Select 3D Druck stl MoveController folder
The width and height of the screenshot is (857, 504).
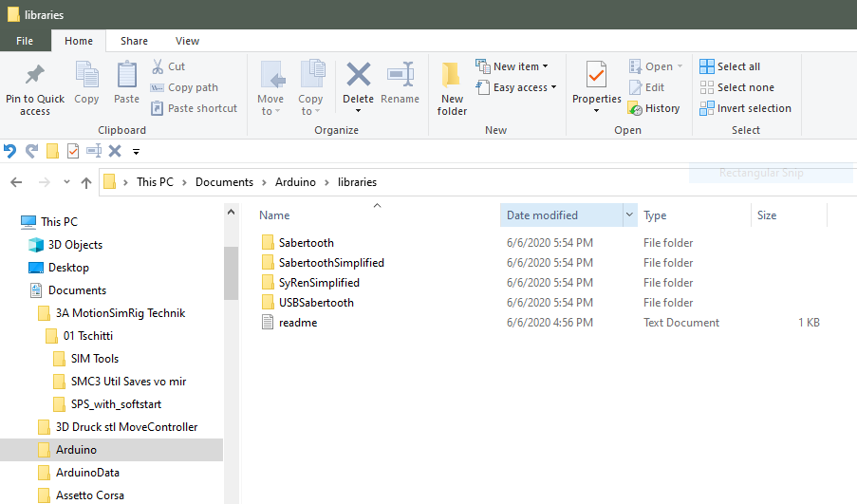pos(126,427)
